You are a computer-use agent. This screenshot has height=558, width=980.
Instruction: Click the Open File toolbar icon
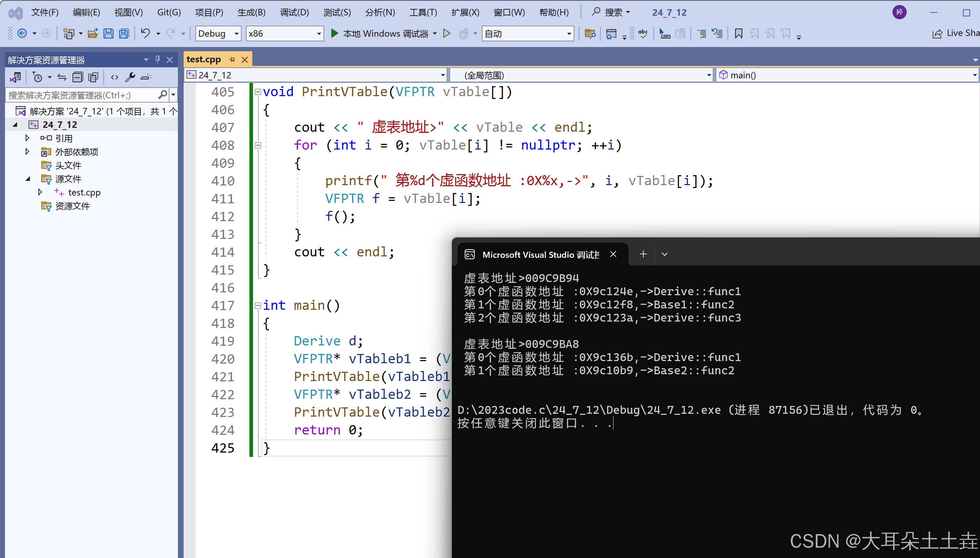93,34
